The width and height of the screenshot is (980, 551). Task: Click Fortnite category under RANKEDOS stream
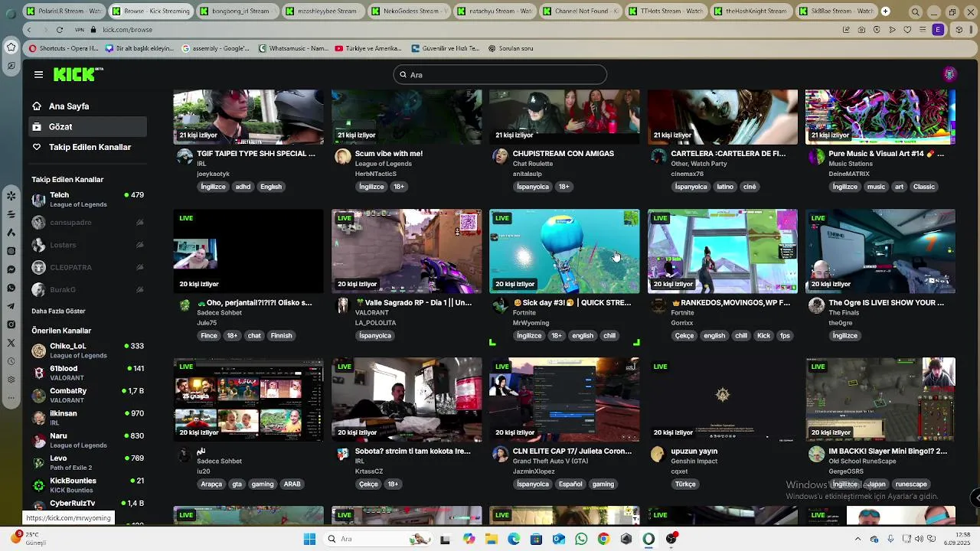[x=682, y=313]
